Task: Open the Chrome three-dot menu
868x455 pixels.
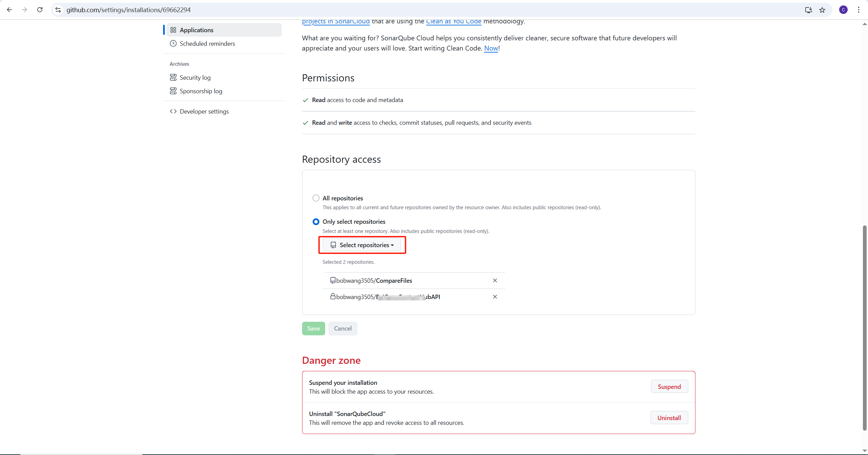Action: [x=859, y=10]
